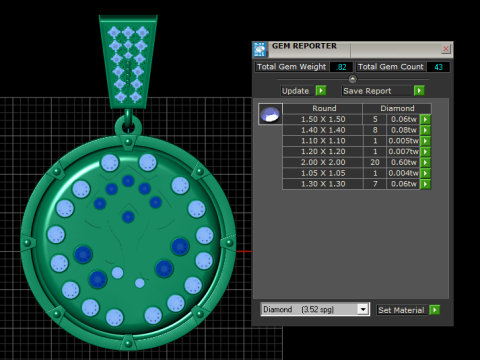Open the Diamond material dropdown
Viewport: 480px width, 360px height.
(x=363, y=309)
